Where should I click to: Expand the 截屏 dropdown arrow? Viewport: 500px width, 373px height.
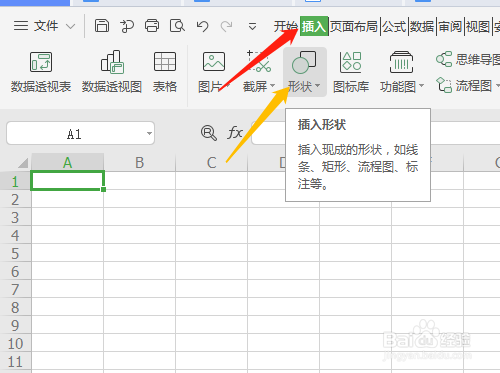pyautogui.click(x=272, y=86)
